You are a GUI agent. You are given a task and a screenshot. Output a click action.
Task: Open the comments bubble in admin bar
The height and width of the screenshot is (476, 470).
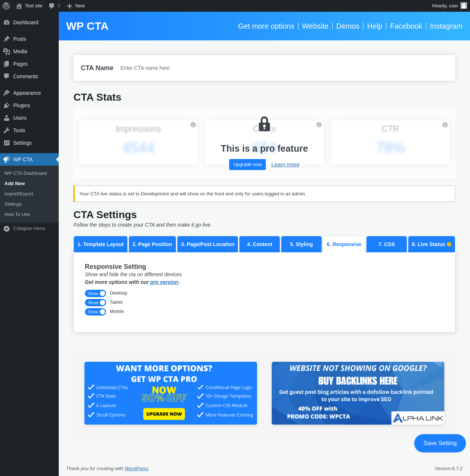click(x=52, y=6)
